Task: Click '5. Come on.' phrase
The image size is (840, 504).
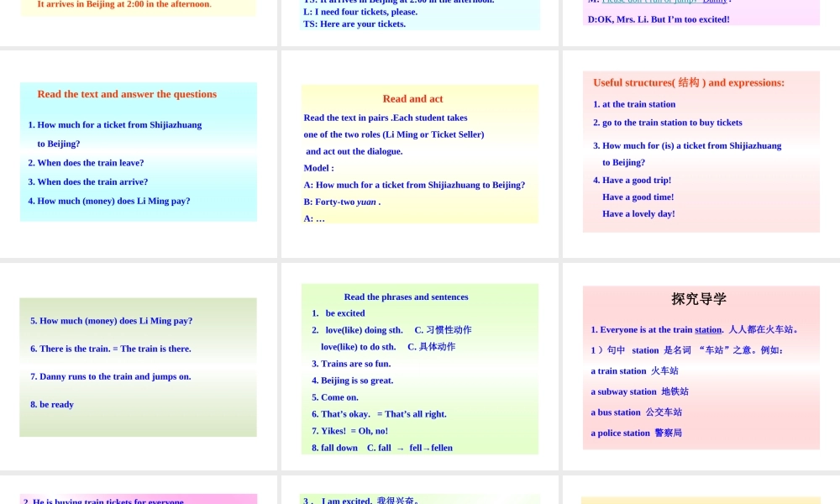Action: [335, 397]
